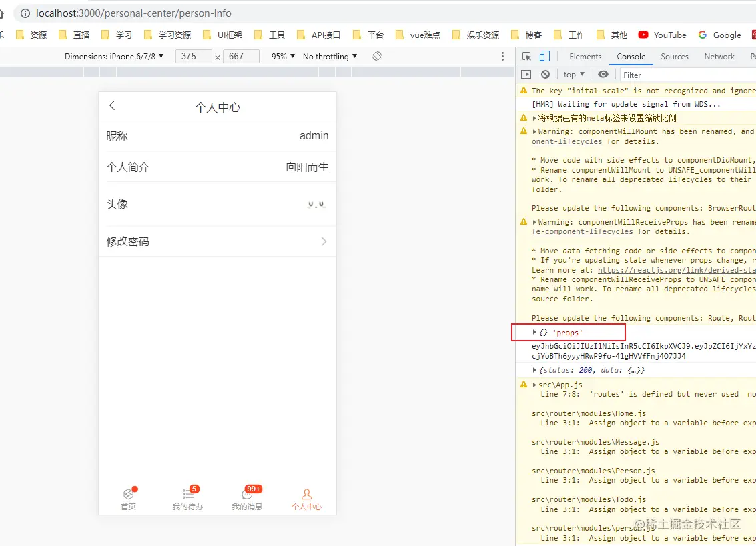Select 修改密码 row label
The width and height of the screenshot is (756, 546).
click(x=127, y=241)
